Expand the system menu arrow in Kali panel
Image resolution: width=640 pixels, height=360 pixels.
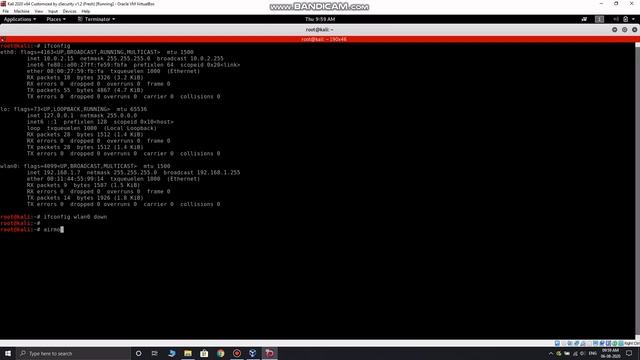point(633,19)
